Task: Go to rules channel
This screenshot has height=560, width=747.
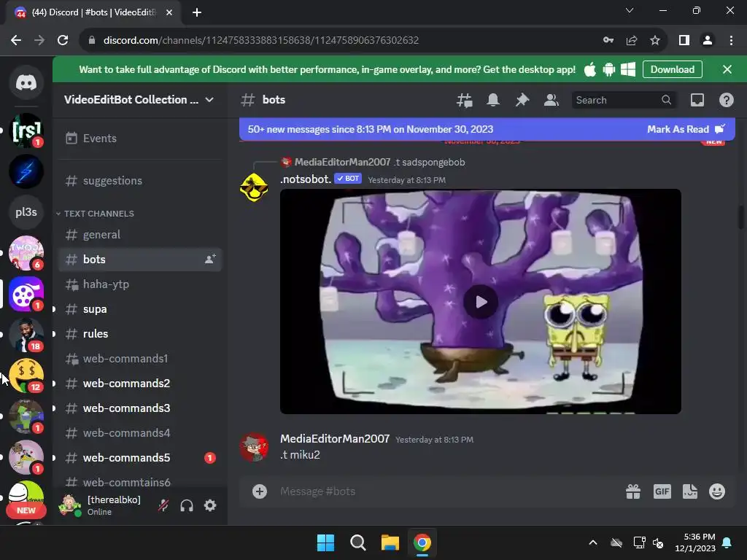Action: 140,334
